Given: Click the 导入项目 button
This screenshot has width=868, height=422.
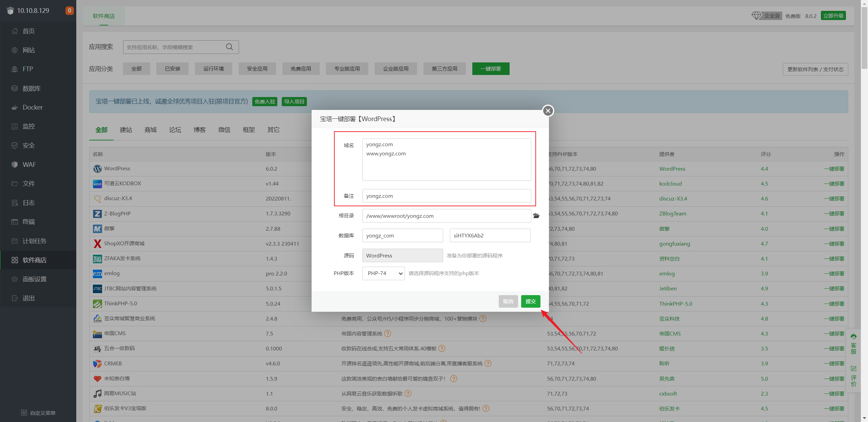Looking at the screenshot, I should 294,101.
